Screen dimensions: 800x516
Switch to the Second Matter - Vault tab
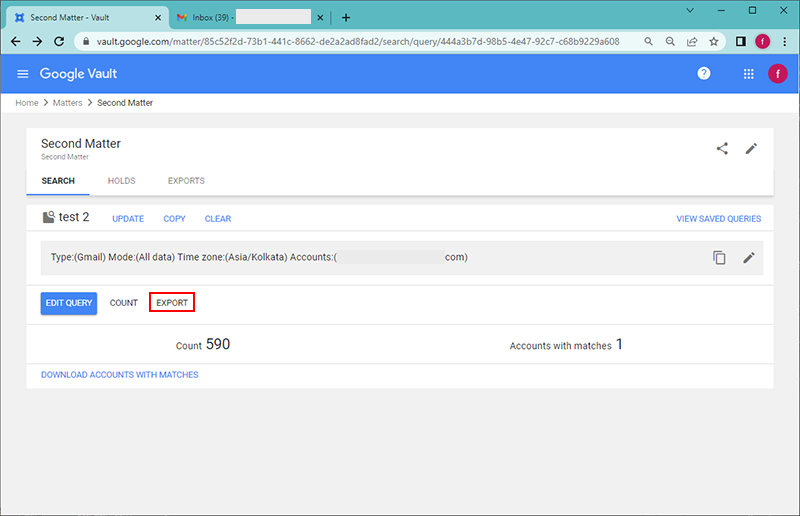pyautogui.click(x=87, y=18)
